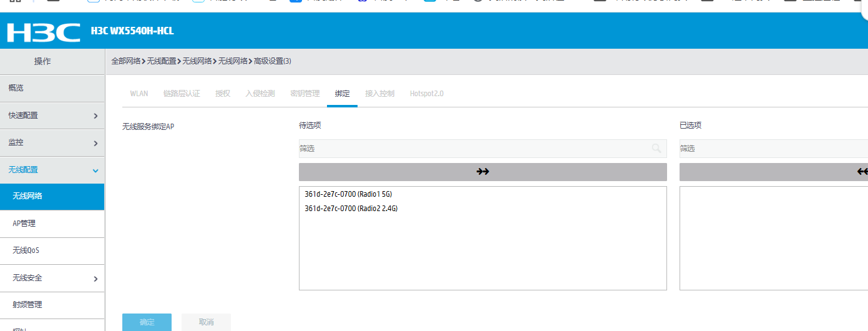Collapse the 无线配置 sidebar section
Viewport: 868px width, 331px height.
click(x=52, y=170)
